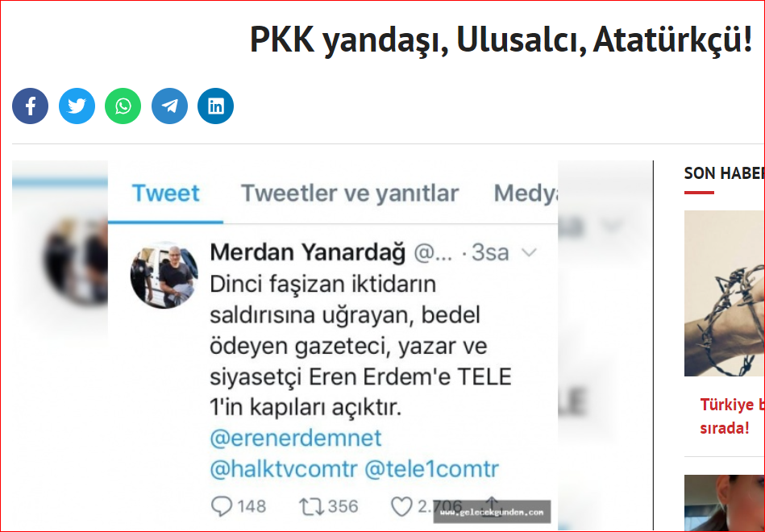Screen dimensions: 765x532
Task: Click the Merdan Yanardağ account name
Action: click(308, 252)
